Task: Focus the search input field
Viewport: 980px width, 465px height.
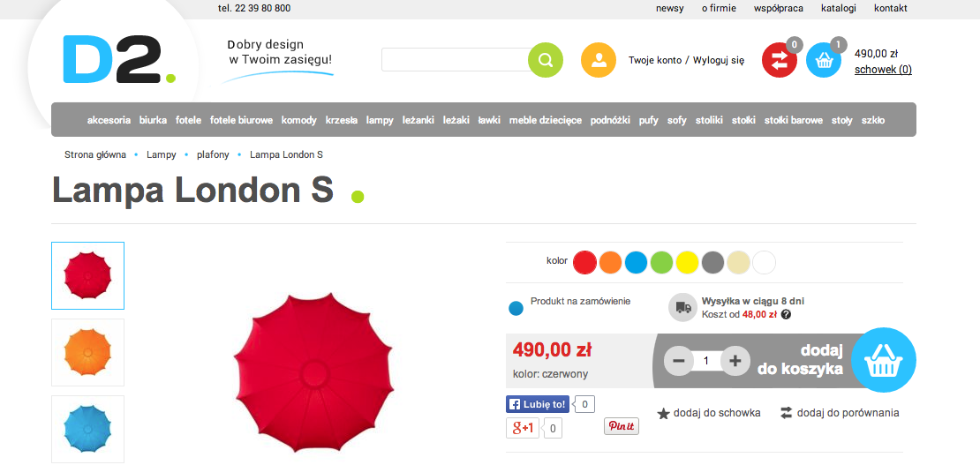Action: tap(456, 59)
